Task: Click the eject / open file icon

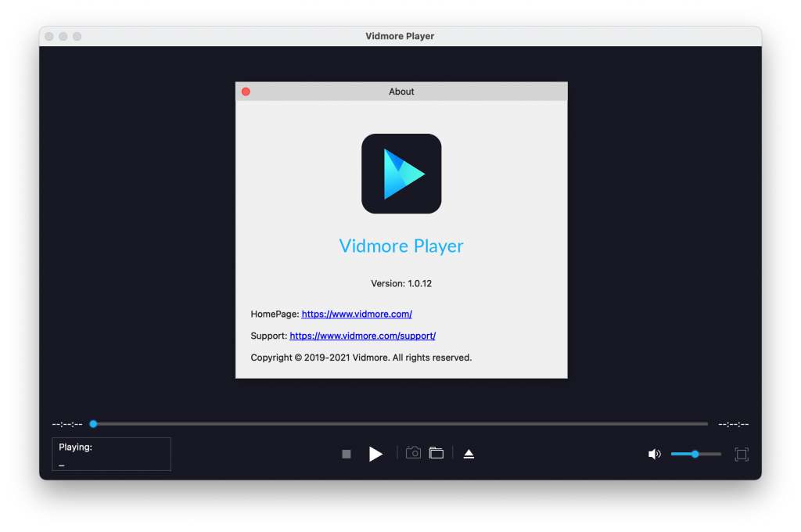Action: click(x=469, y=454)
